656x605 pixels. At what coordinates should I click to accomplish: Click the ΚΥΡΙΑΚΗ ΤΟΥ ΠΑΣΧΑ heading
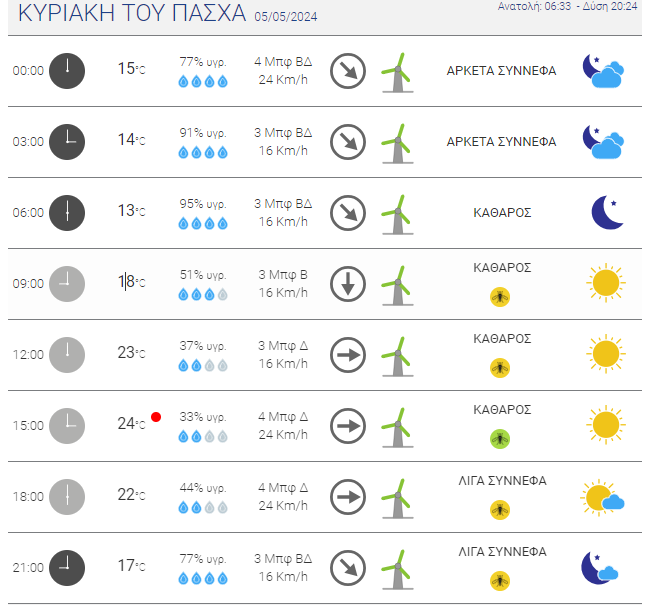[132, 13]
